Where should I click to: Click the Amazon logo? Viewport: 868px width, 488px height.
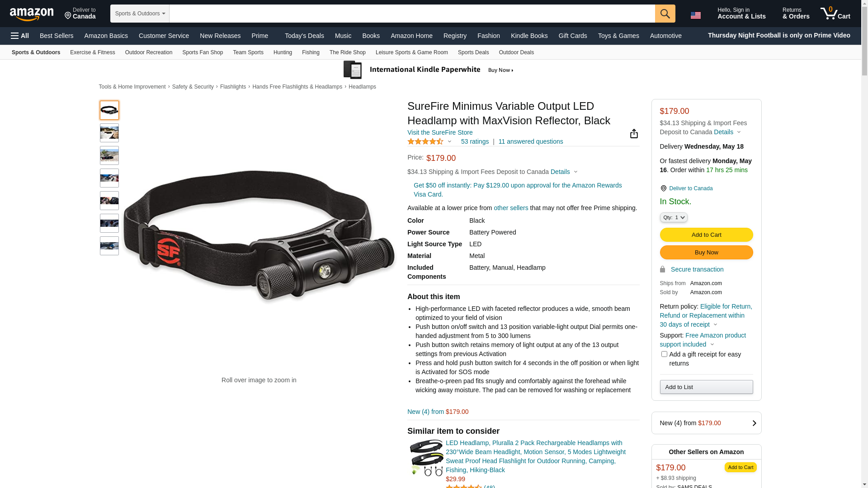(32, 14)
